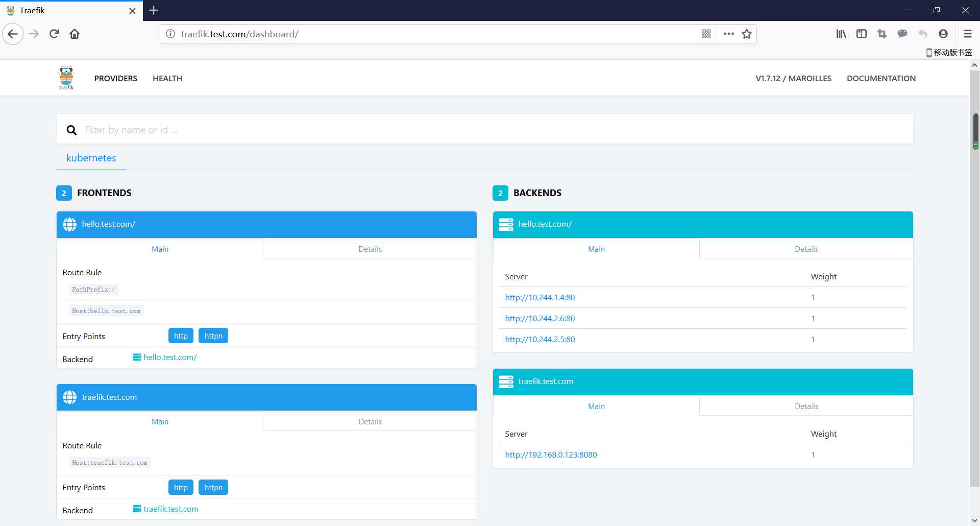Viewport: 980px width, 526px height.
Task: Toggle the sidebar view icon
Action: [x=862, y=34]
